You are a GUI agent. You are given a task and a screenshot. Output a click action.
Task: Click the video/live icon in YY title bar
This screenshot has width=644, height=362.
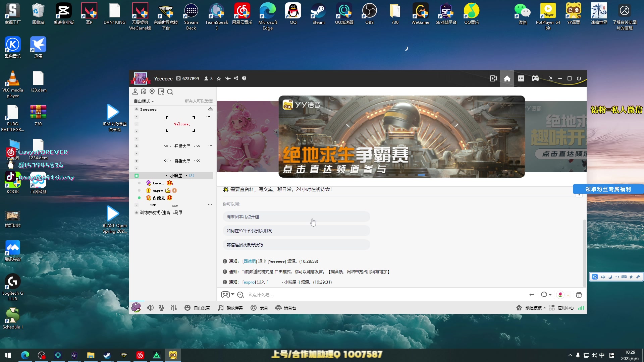493,78
